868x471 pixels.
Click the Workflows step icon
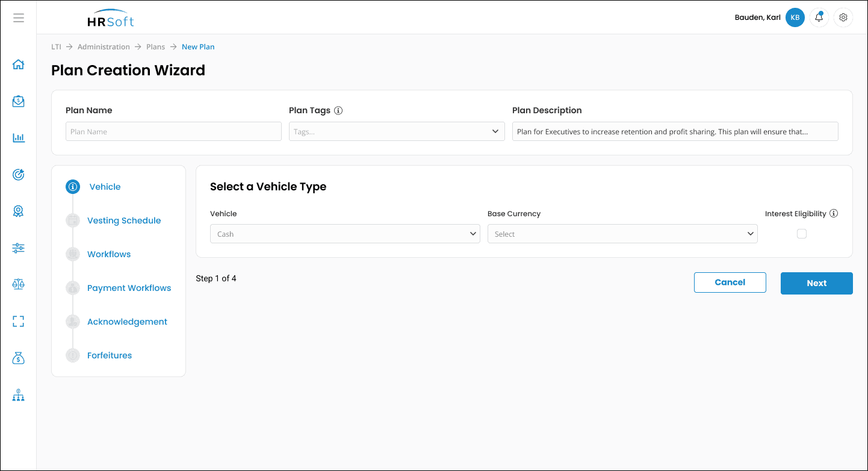click(x=73, y=254)
